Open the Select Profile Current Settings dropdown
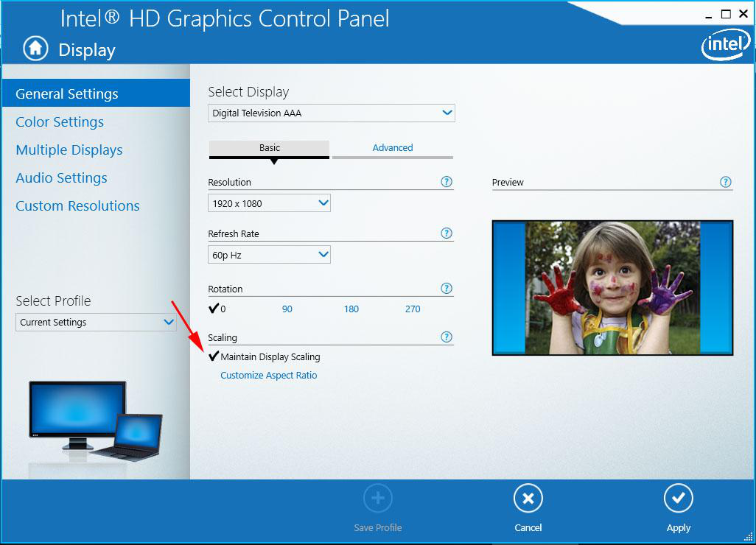 click(96, 322)
